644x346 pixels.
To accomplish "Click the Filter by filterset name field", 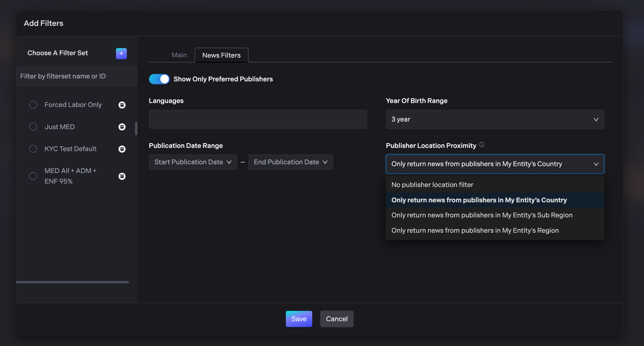I will [x=76, y=76].
